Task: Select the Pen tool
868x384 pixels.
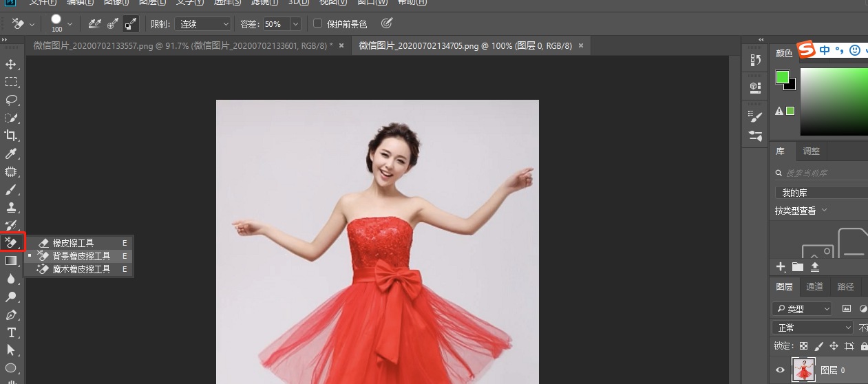Action: coord(11,314)
